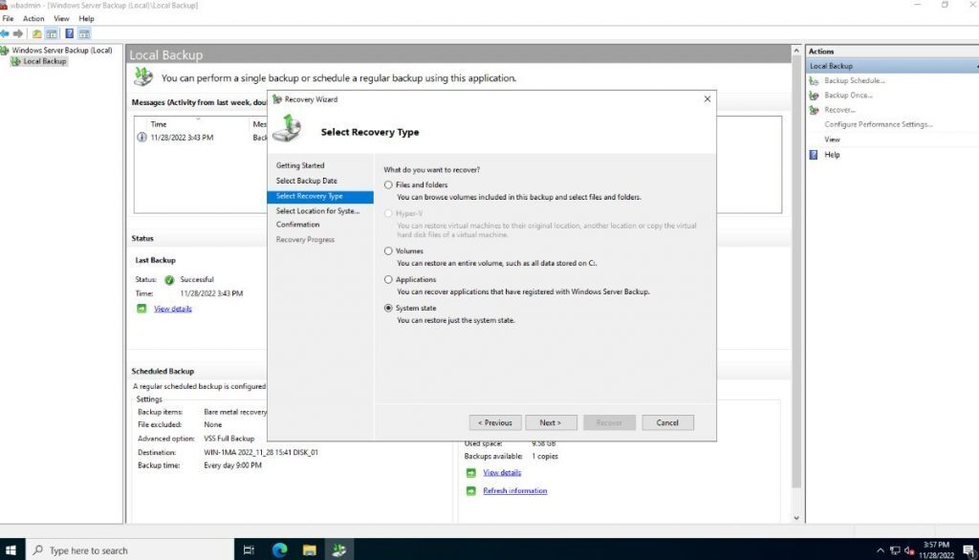Choose the Files and folders recovery option

pos(388,184)
